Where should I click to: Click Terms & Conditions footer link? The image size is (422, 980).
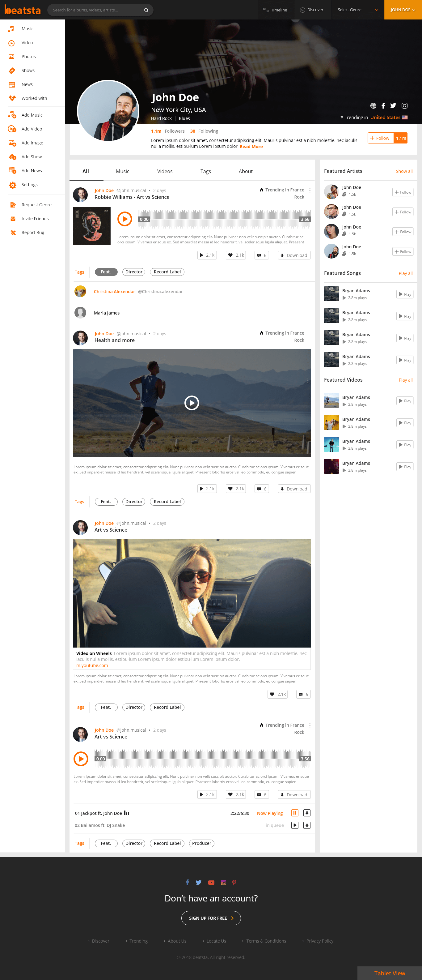266,941
